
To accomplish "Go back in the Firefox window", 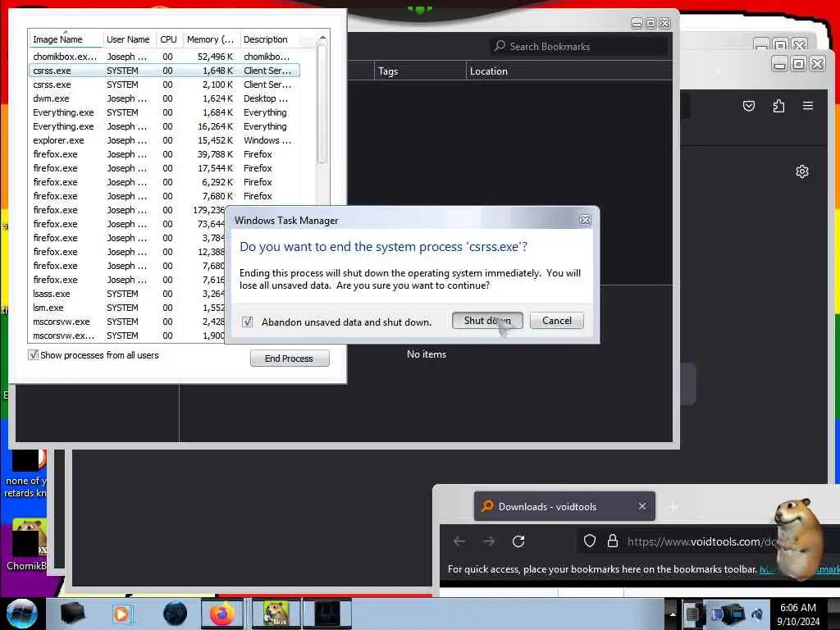I will click(x=459, y=541).
